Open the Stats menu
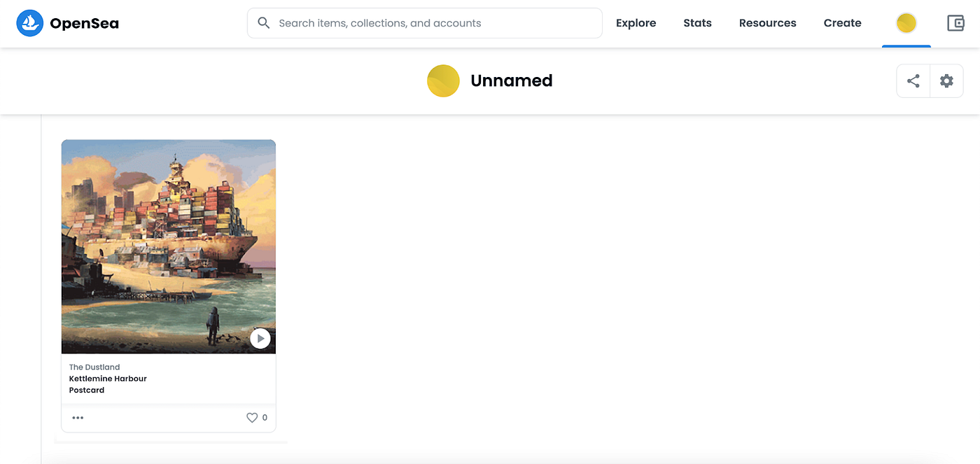Screen dimensions: 980x464 (x=697, y=23)
